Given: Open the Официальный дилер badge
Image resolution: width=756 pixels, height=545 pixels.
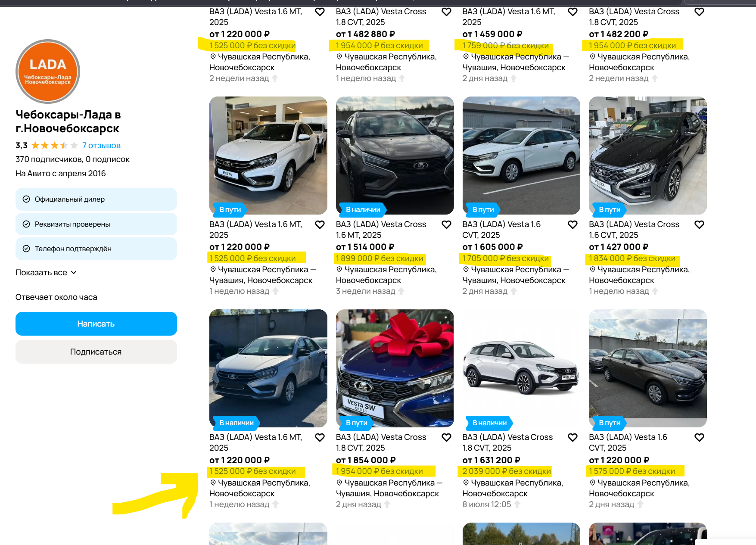Looking at the screenshot, I should 96,199.
